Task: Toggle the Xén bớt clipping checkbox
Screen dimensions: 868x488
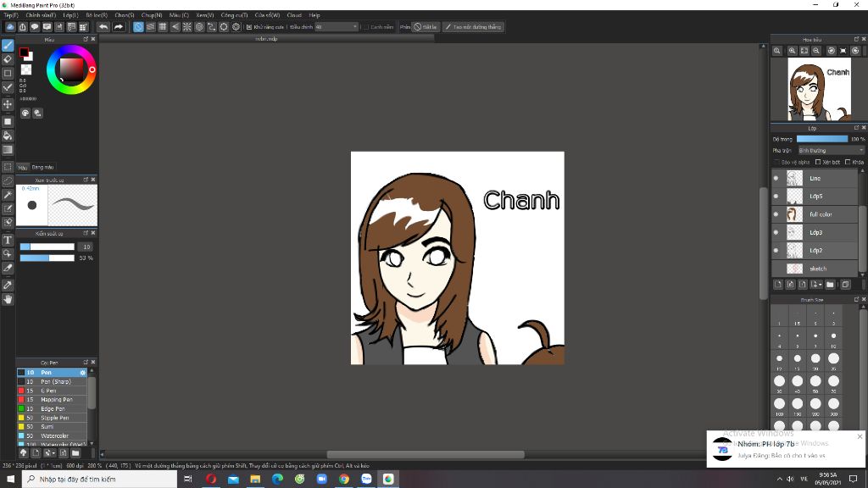Action: pos(818,162)
